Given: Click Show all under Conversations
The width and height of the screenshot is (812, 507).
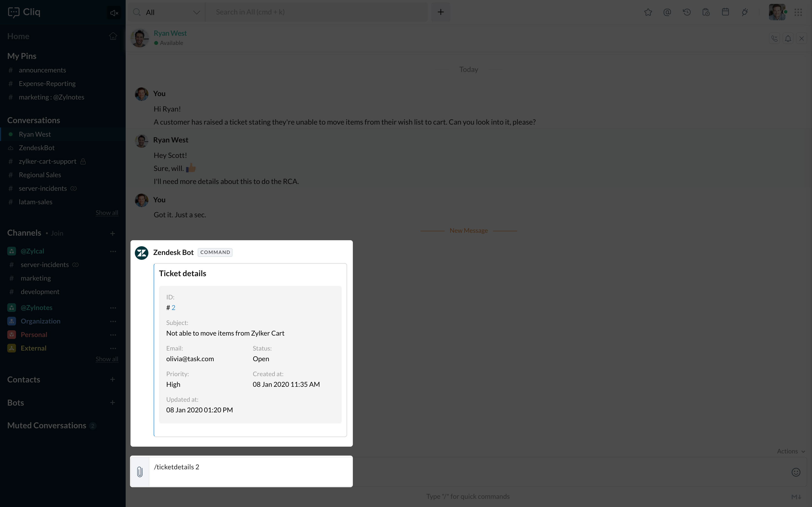Looking at the screenshot, I should tap(107, 213).
